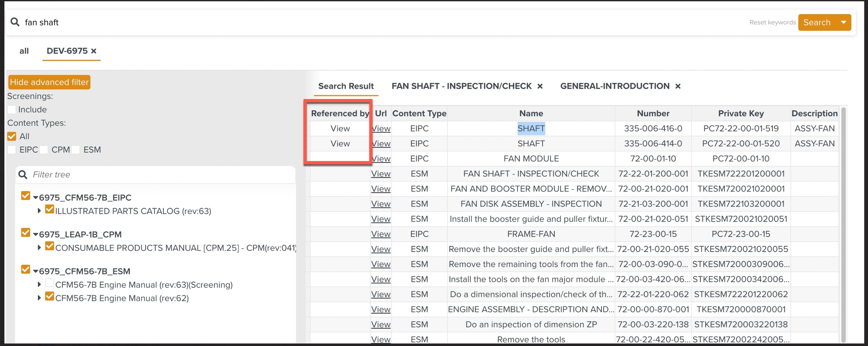Close the GENERAL-INTRODUCTION tab

(678, 86)
